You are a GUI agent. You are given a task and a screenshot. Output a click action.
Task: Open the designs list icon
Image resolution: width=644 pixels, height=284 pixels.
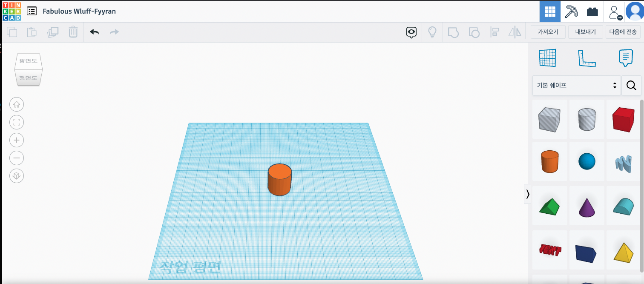32,11
